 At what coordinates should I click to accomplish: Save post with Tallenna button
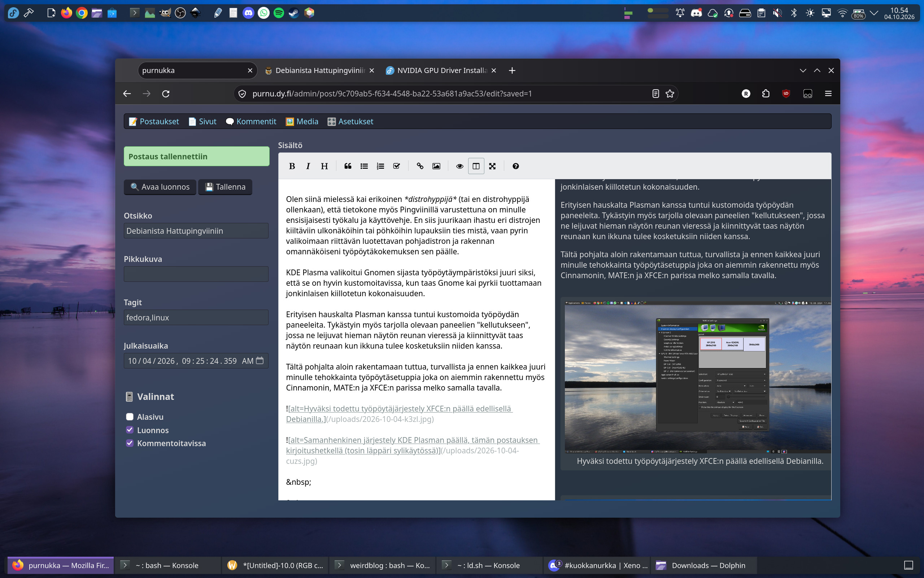tap(225, 186)
